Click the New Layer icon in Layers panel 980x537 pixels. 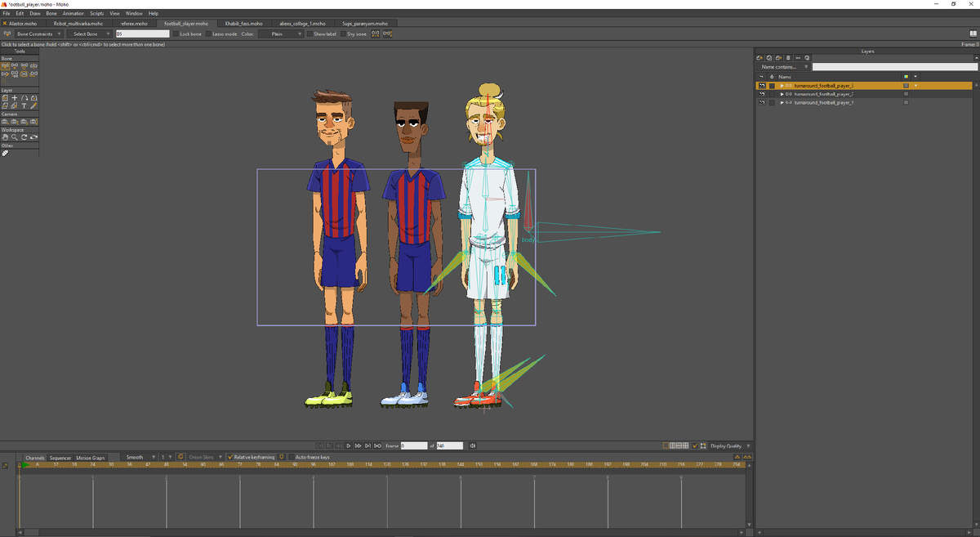click(x=759, y=58)
